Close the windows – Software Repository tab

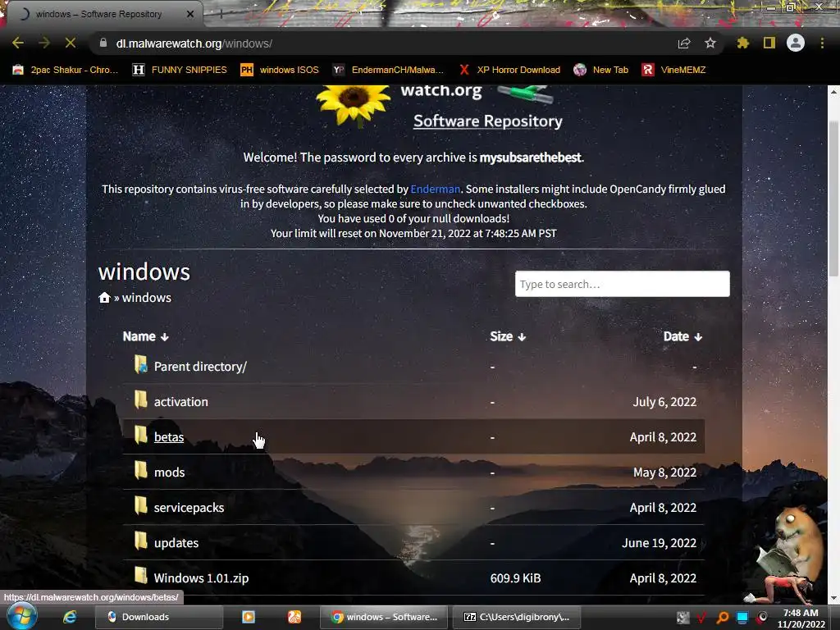[190, 15]
